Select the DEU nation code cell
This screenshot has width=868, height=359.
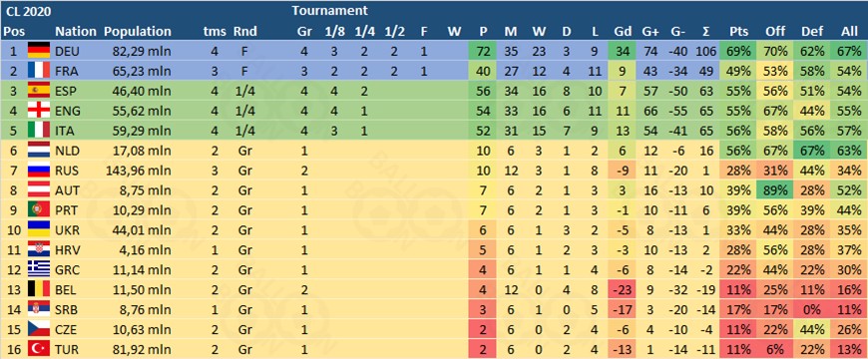(68, 52)
